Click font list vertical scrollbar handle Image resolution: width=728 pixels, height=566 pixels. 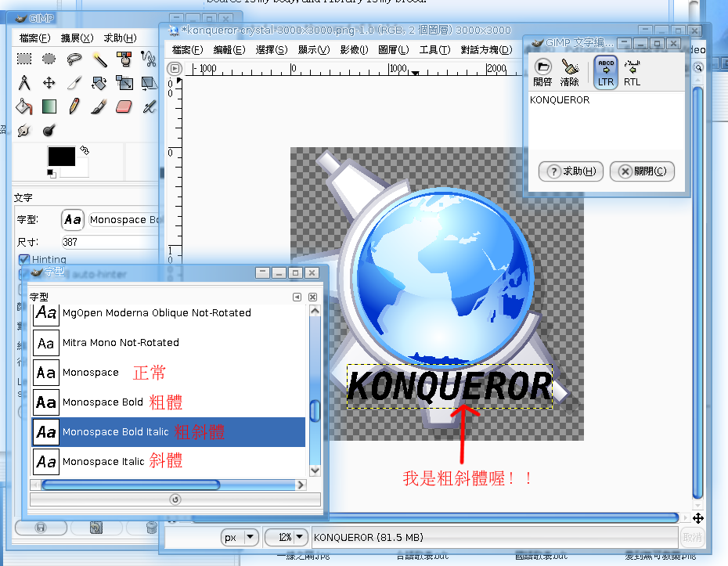tap(315, 411)
